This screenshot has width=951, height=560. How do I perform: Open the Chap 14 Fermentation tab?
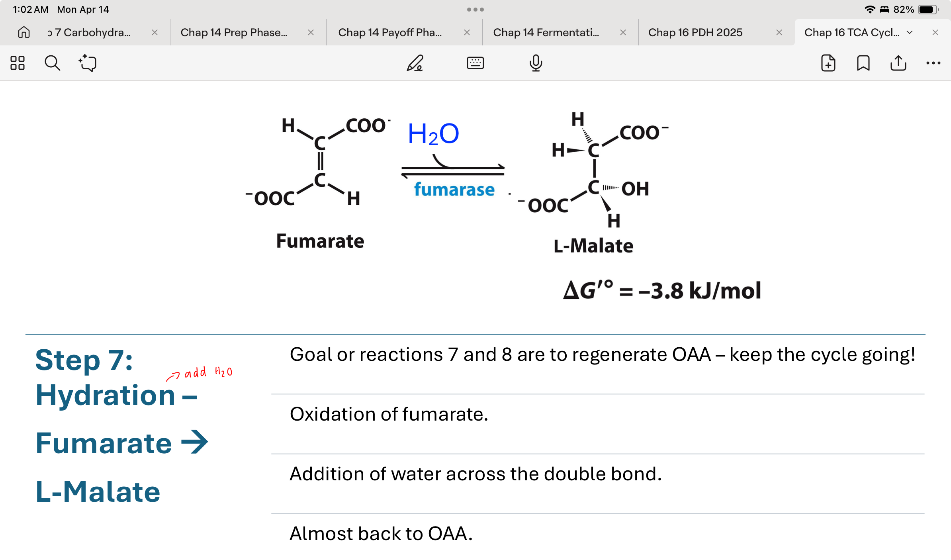(546, 32)
